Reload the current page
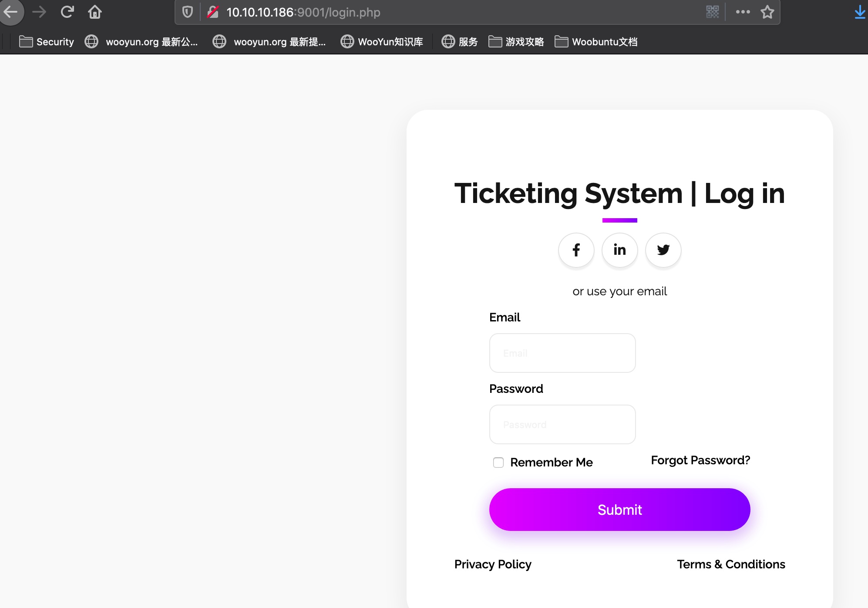868x608 pixels. (67, 12)
